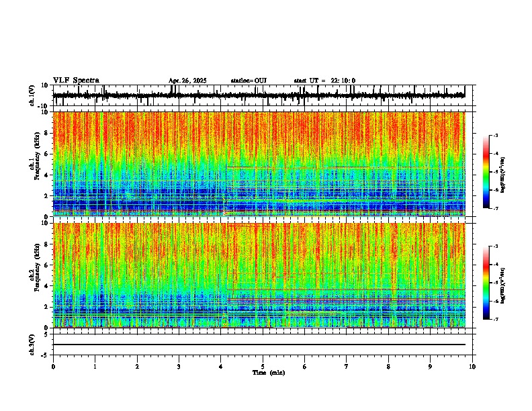Image resolution: width=532 pixels, height=411 pixels.
Task: Click the "8" kHz tick on ch.1 spectrogram
Action: (x=47, y=133)
